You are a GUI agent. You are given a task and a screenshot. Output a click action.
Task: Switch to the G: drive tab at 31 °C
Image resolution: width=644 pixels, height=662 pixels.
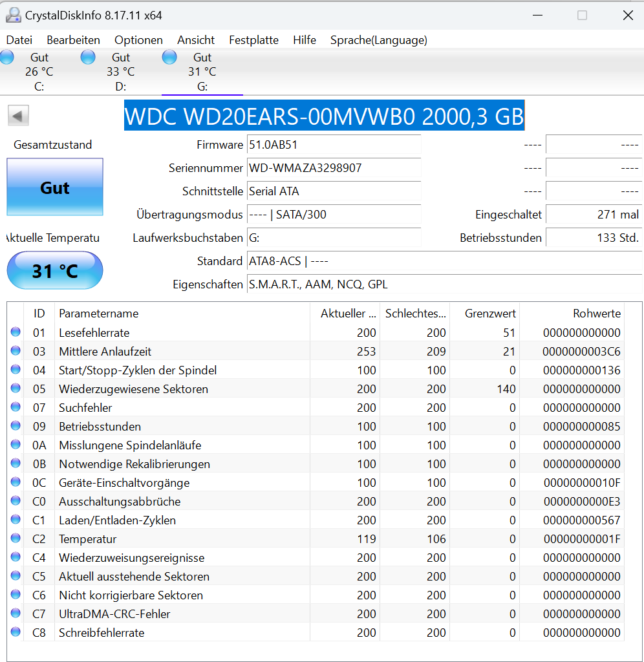pyautogui.click(x=202, y=72)
